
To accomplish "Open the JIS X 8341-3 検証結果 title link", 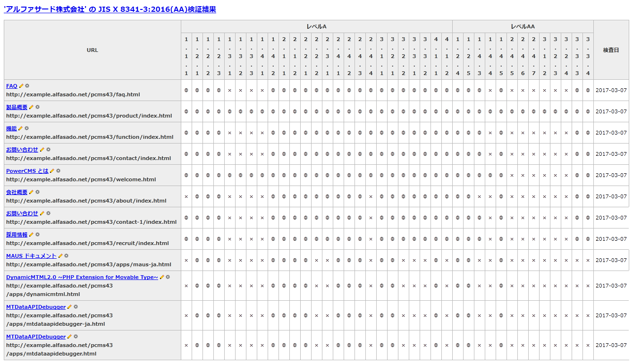I will pos(110,9).
